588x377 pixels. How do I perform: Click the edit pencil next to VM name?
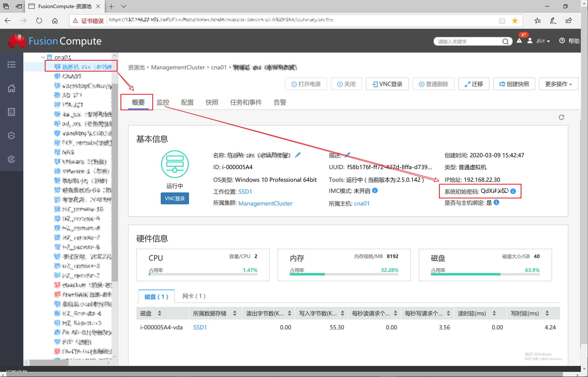(x=298, y=155)
